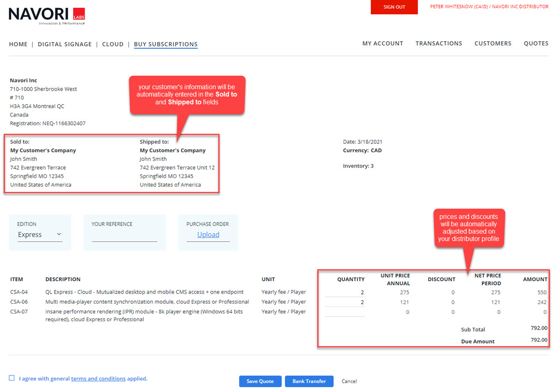Go to Digital Signage section
Screen dimensions: 554x392
coord(65,44)
